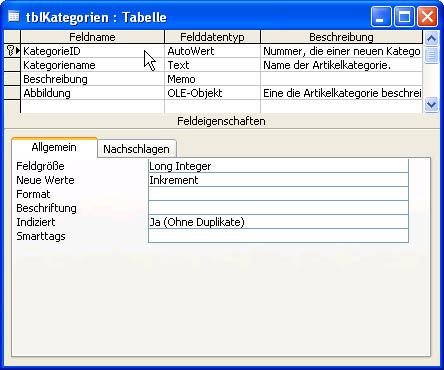Image resolution: width=444 pixels, height=370 pixels.
Task: Click the field list scrollbar thumb
Action: (431, 55)
